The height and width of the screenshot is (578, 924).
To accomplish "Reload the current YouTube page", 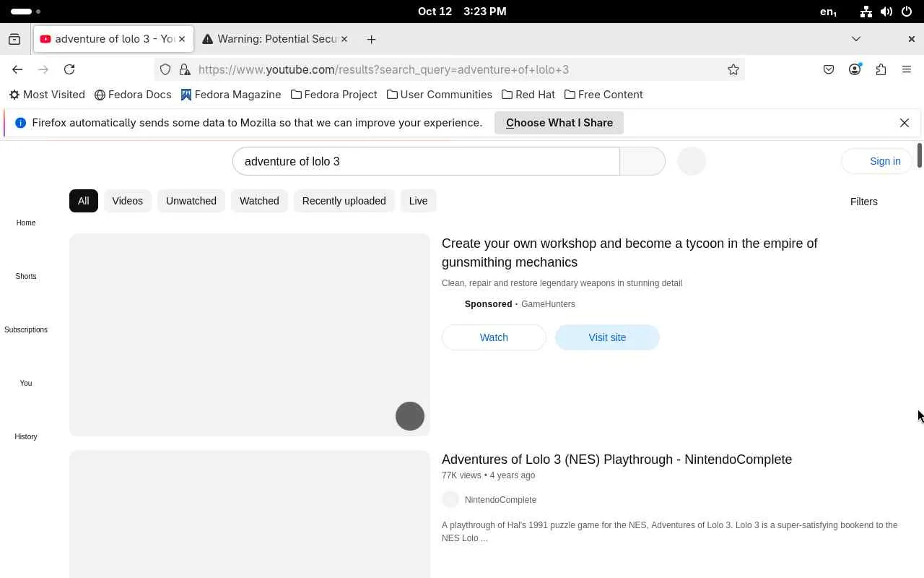I will tap(69, 69).
